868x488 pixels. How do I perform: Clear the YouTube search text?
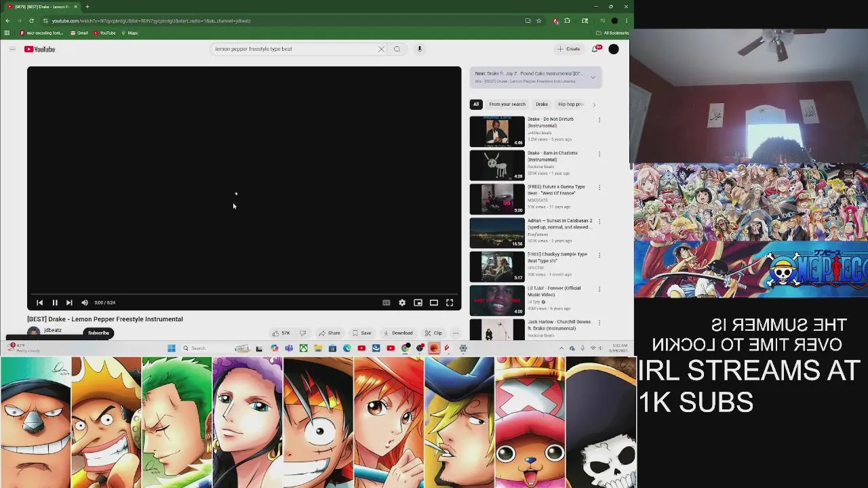click(x=381, y=49)
